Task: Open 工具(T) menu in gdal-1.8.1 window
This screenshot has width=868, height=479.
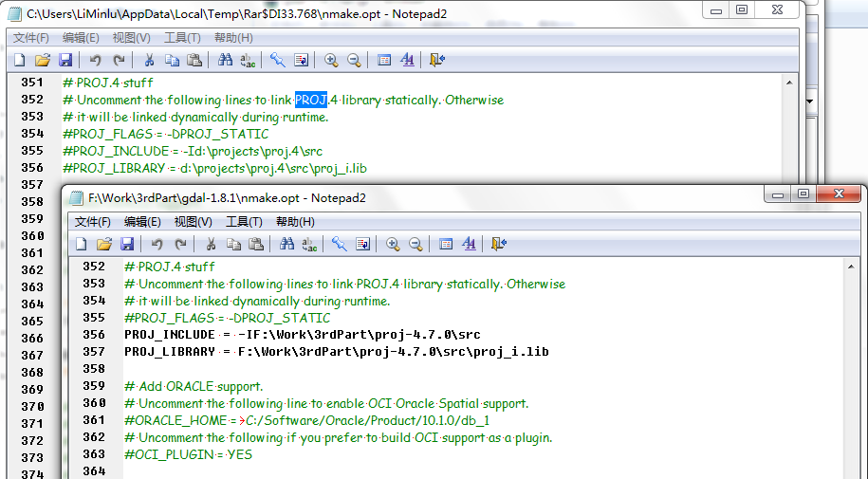Action: (244, 222)
